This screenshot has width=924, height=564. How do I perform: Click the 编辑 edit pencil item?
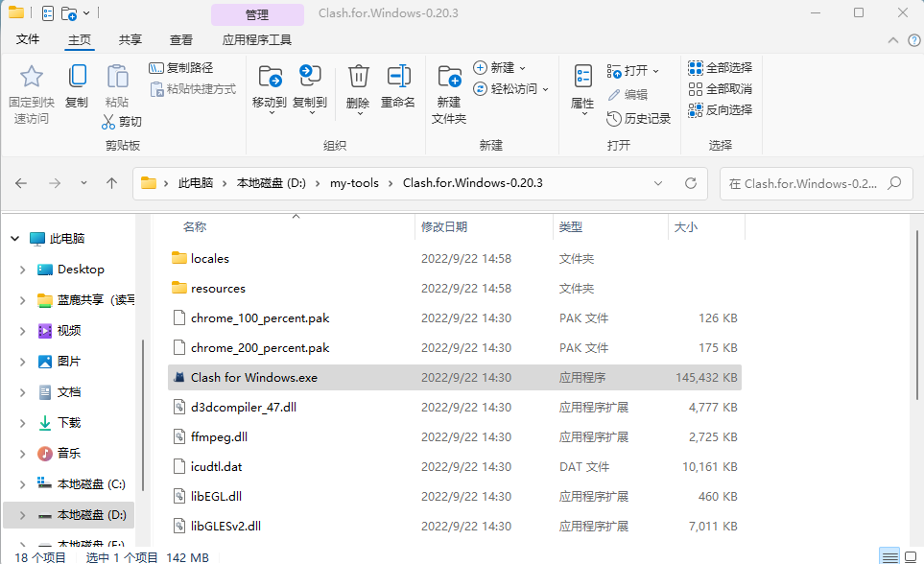click(x=628, y=94)
